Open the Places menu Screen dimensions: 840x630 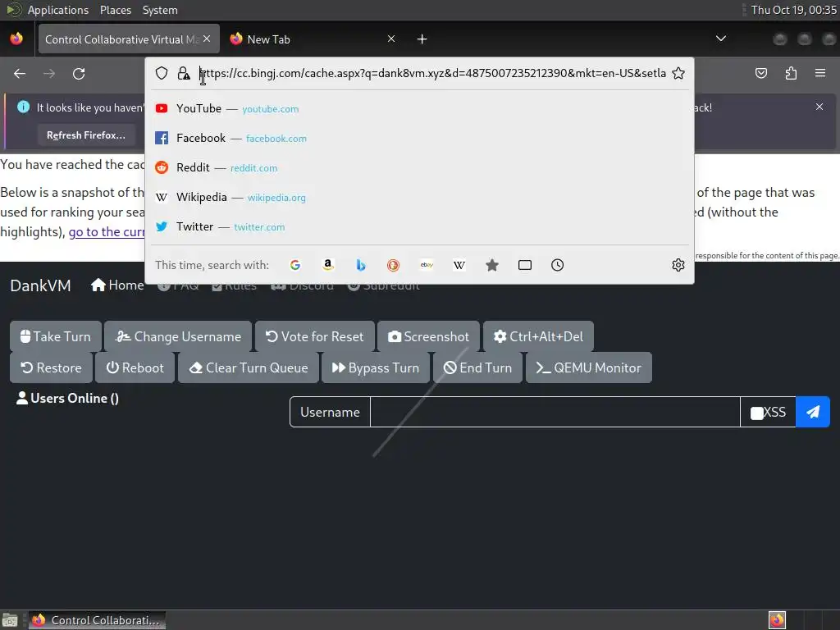pyautogui.click(x=115, y=10)
